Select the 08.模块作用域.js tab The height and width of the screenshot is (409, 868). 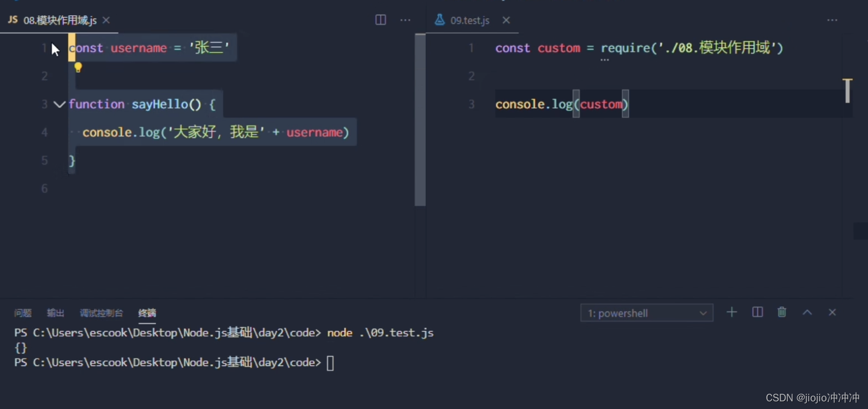click(60, 20)
